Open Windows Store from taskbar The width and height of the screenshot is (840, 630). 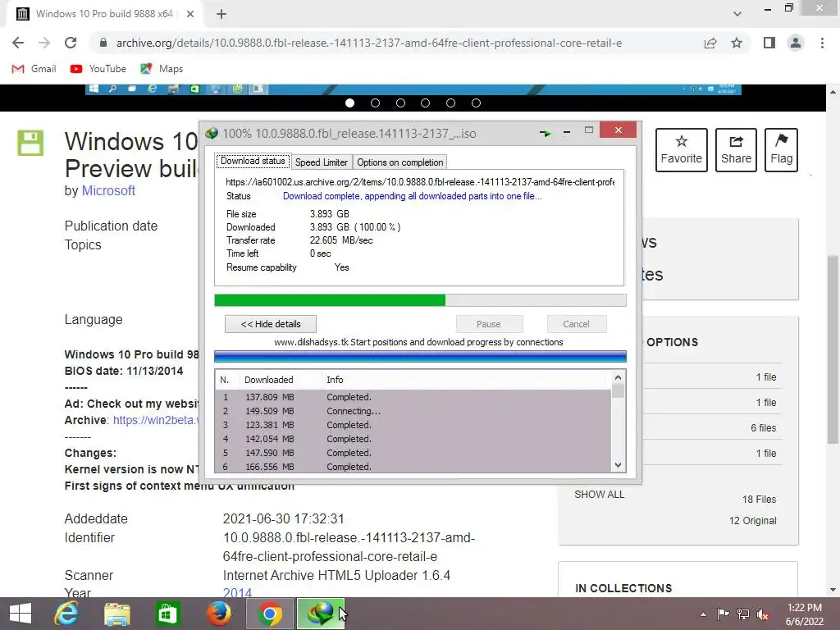point(167,614)
